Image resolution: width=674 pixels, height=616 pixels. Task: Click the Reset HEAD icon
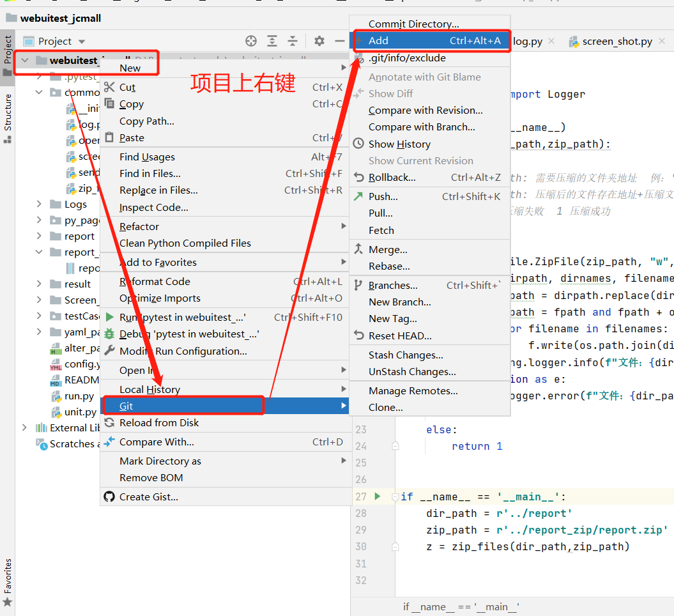pyautogui.click(x=358, y=335)
